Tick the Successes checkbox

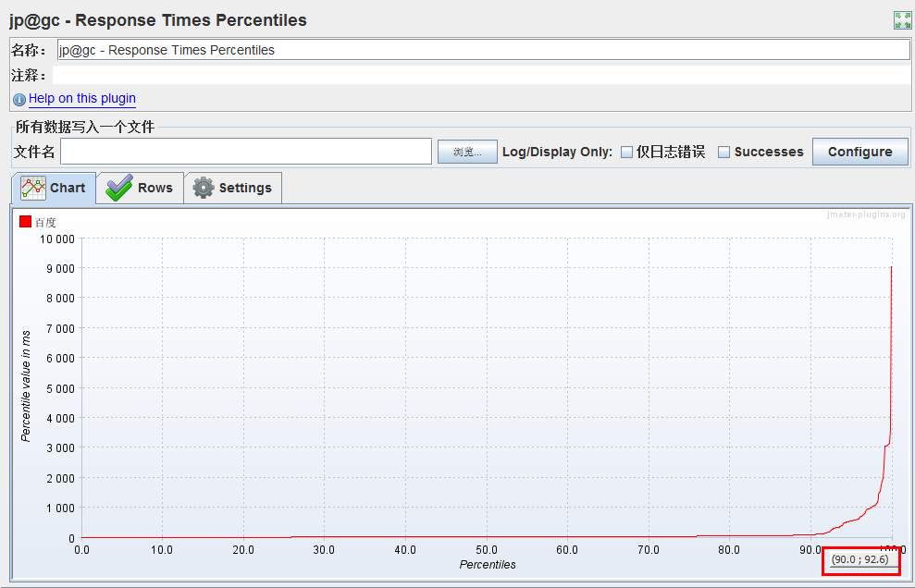[723, 153]
